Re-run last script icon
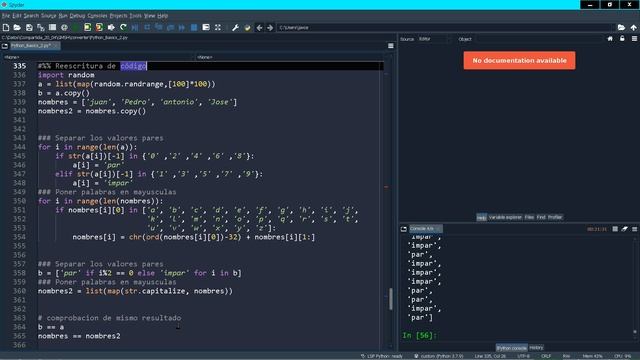 [123, 27]
